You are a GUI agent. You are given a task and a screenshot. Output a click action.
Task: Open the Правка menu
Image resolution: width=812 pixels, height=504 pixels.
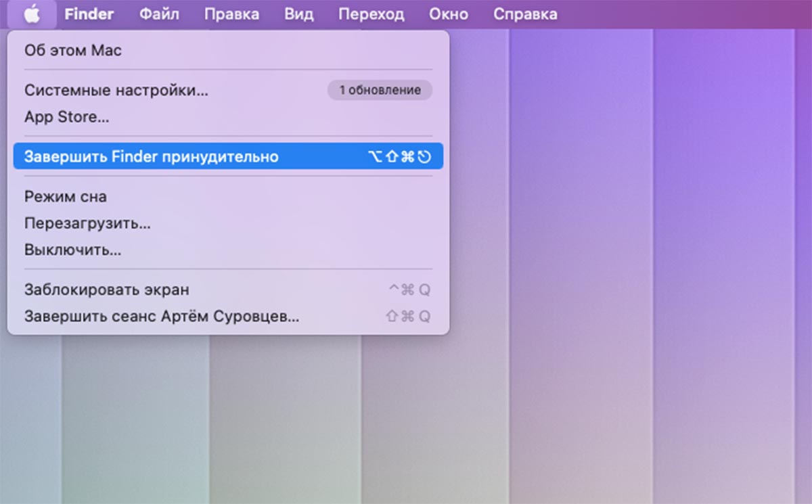231,14
